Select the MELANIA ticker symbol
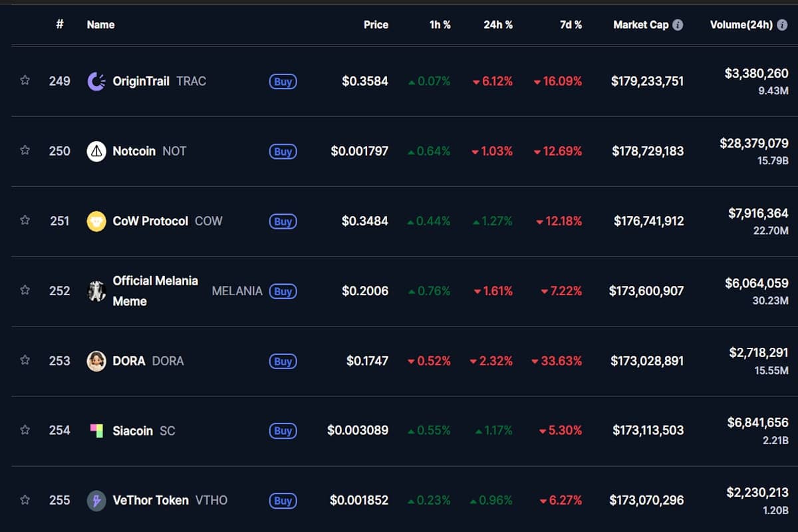The height and width of the screenshot is (532, 798). pos(237,291)
